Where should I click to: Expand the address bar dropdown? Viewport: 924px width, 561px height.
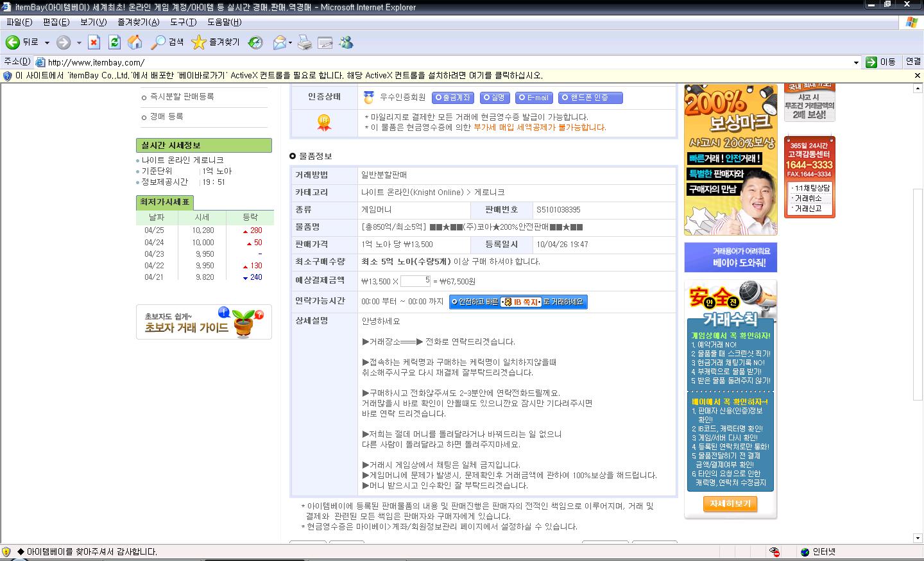pos(856,62)
